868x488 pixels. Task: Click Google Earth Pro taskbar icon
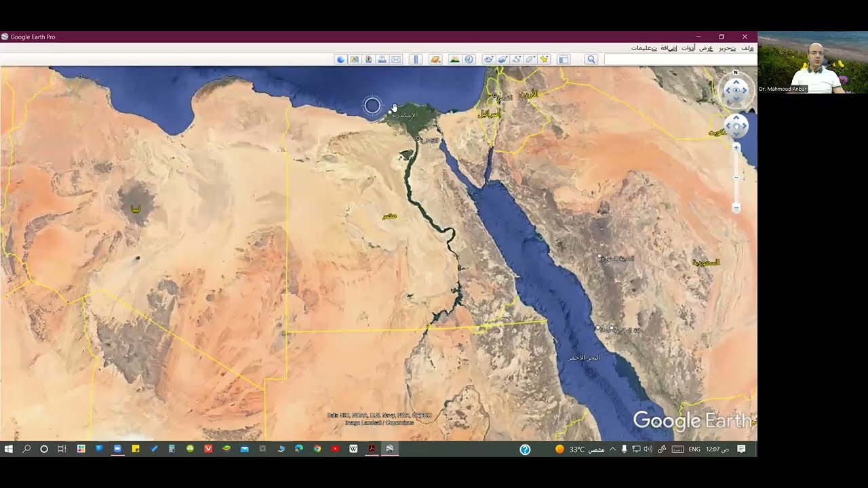coord(390,449)
